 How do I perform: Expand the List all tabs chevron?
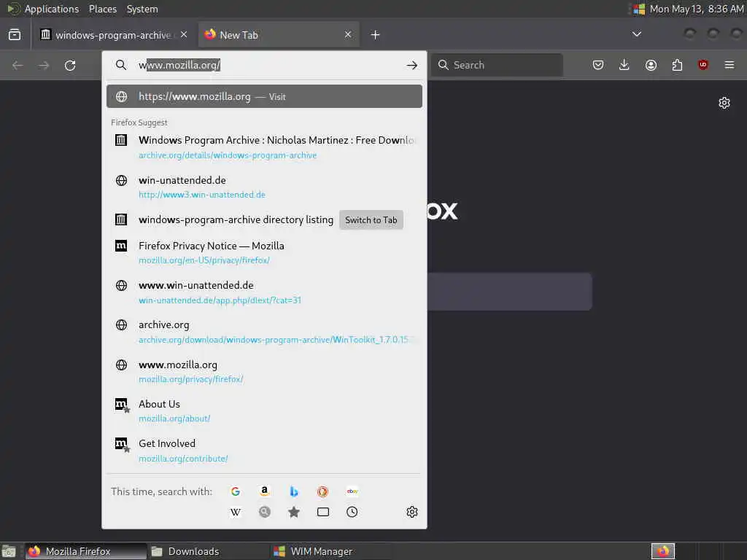[x=636, y=34]
